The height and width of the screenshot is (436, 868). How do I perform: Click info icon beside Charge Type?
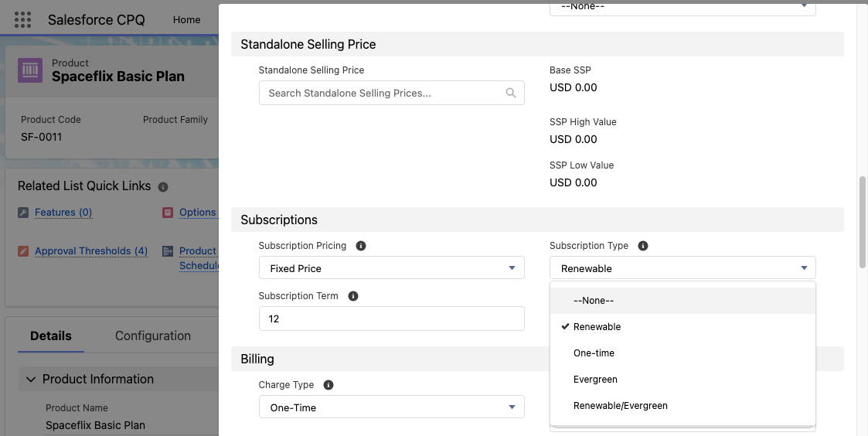[x=328, y=385]
